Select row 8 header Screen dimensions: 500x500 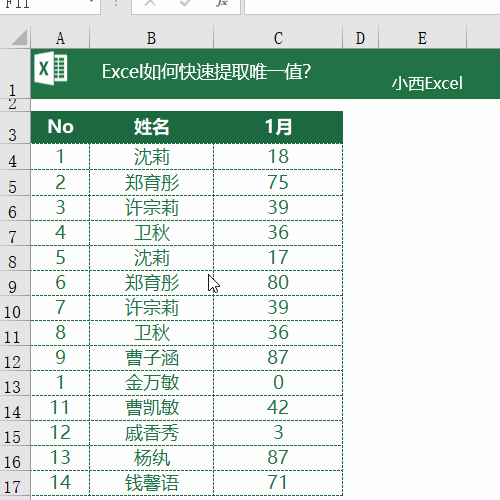(15, 258)
